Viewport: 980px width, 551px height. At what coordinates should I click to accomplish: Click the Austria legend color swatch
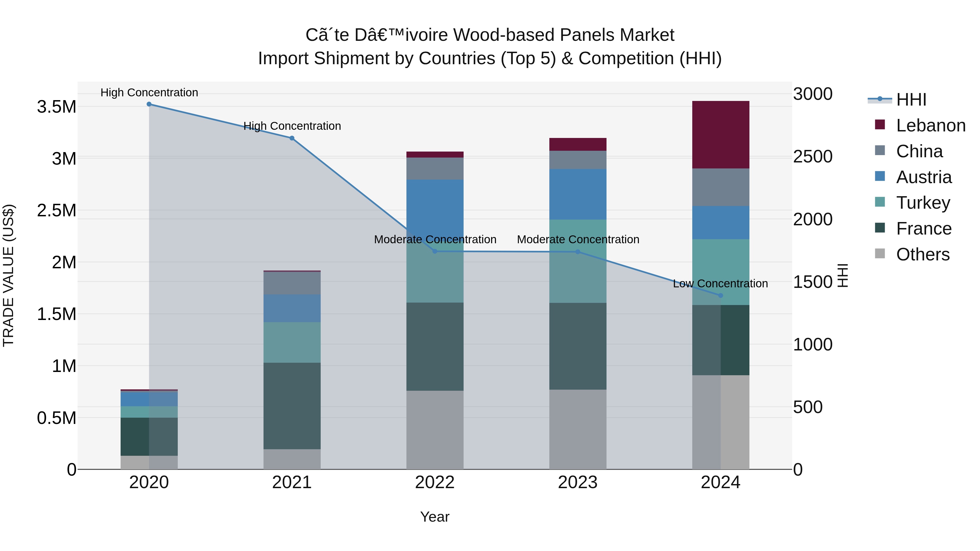click(880, 176)
